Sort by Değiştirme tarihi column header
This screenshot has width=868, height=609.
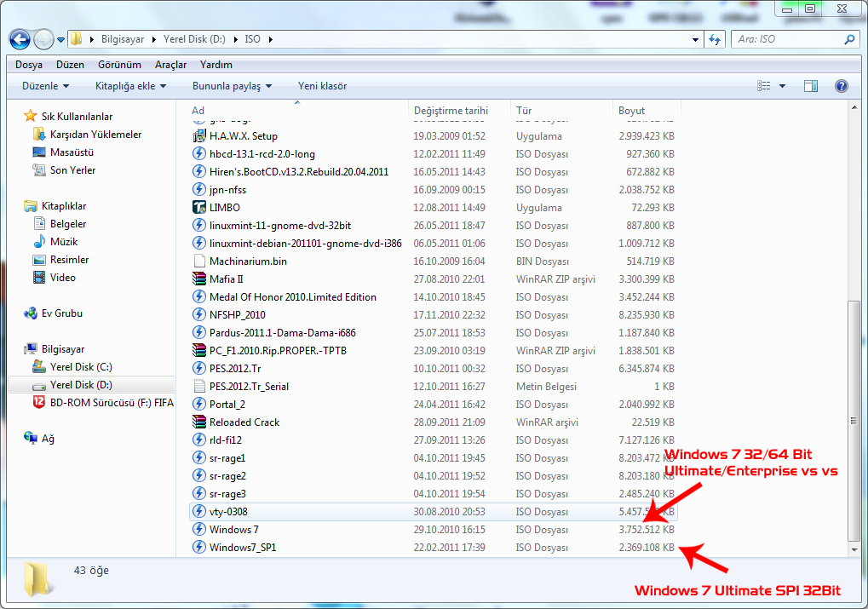(x=451, y=110)
